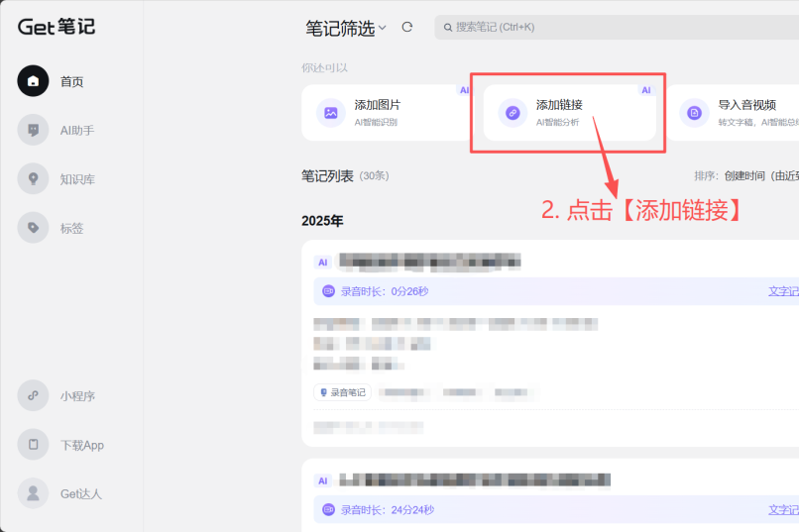Open the Get达人 profile icon

(x=33, y=493)
